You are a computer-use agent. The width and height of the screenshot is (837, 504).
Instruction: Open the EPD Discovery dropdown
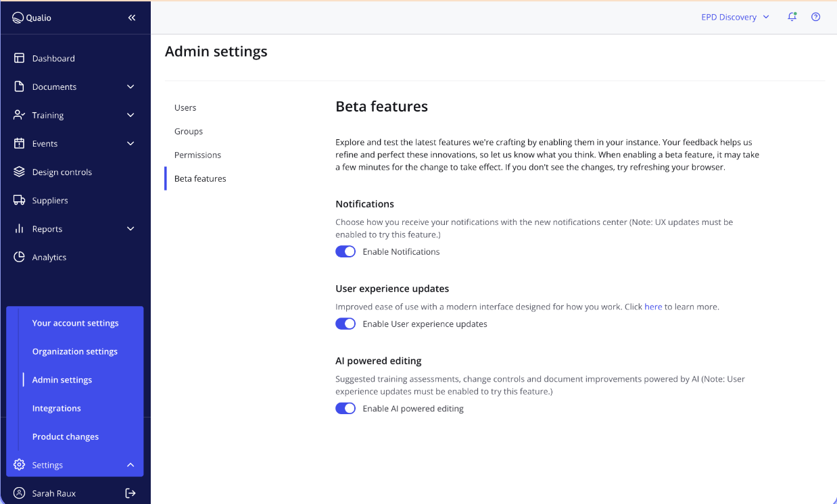point(735,17)
